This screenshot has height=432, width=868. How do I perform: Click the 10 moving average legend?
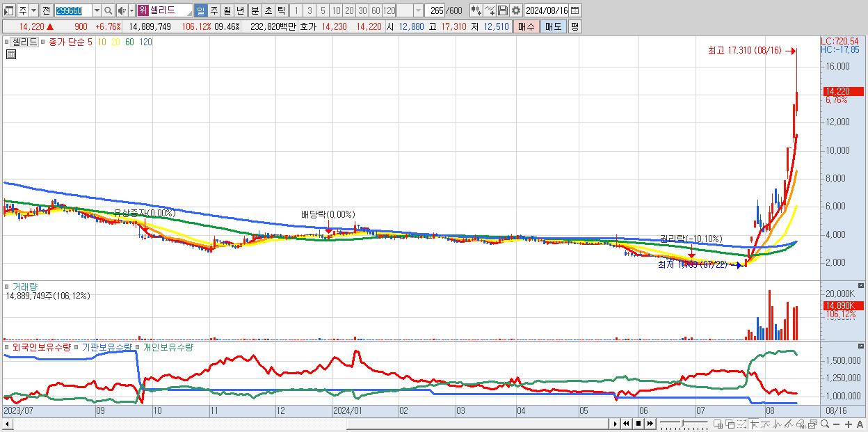(x=102, y=42)
